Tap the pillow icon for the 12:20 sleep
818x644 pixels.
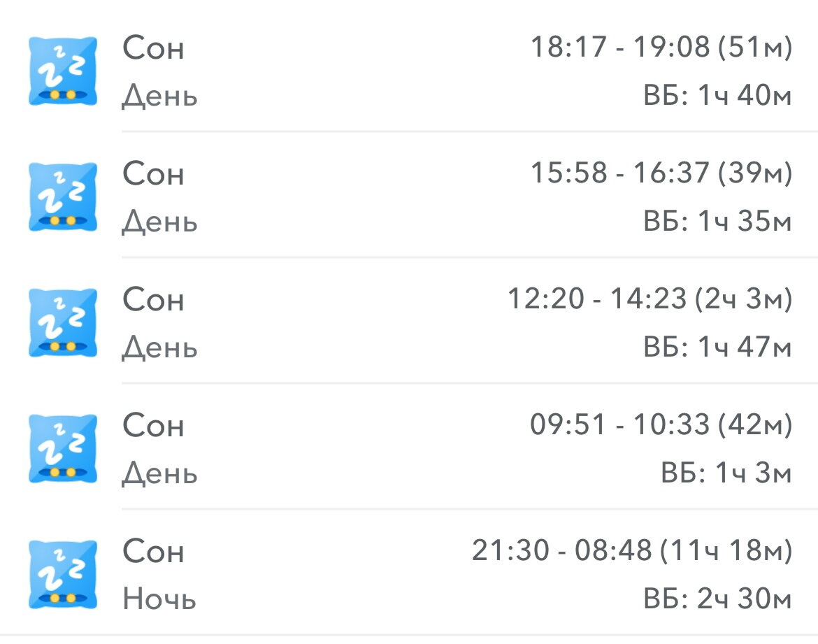tap(63, 322)
